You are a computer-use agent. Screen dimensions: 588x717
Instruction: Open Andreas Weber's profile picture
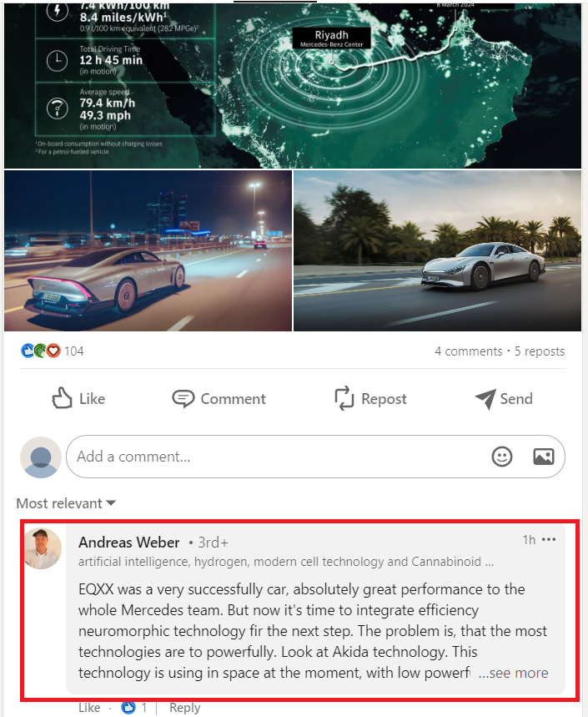42,548
